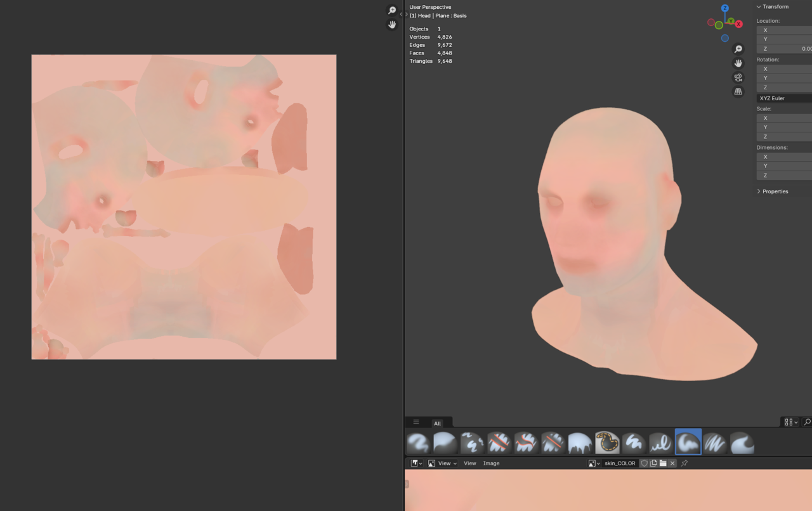Select the cursive handwriting brush thumbnail
Viewport: 812px width, 511px height.
pyautogui.click(x=661, y=443)
